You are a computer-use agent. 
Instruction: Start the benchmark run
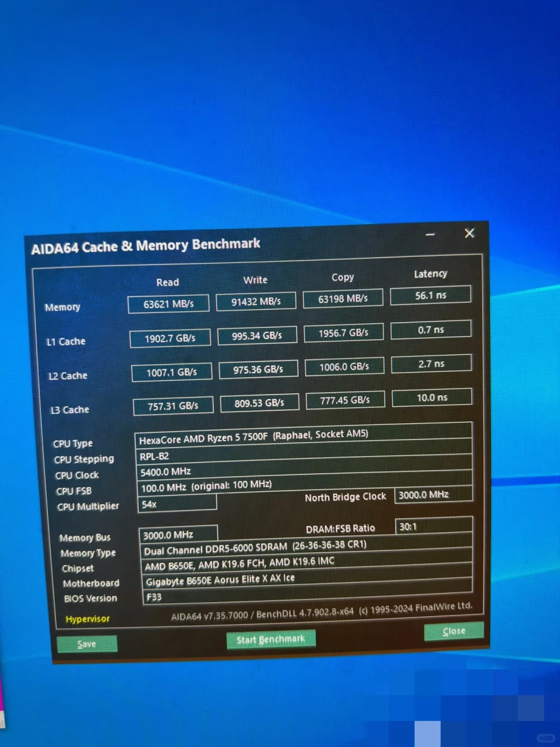(x=271, y=640)
